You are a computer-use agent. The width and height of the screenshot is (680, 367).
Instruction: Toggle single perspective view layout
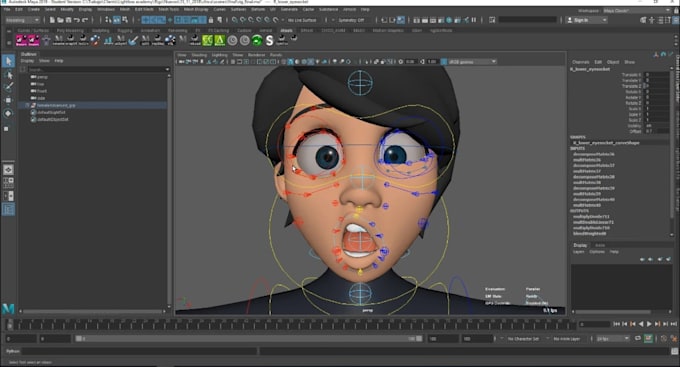tap(8, 170)
